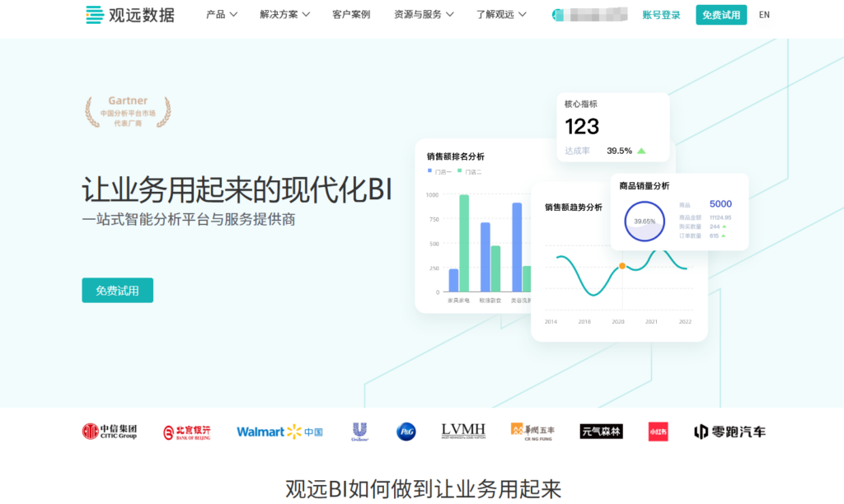Click the LVMH logo
Image resolution: width=844 pixels, height=504 pixels.
[x=462, y=431]
